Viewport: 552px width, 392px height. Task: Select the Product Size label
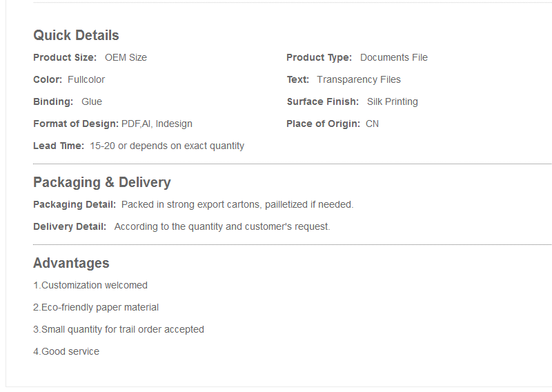click(65, 57)
